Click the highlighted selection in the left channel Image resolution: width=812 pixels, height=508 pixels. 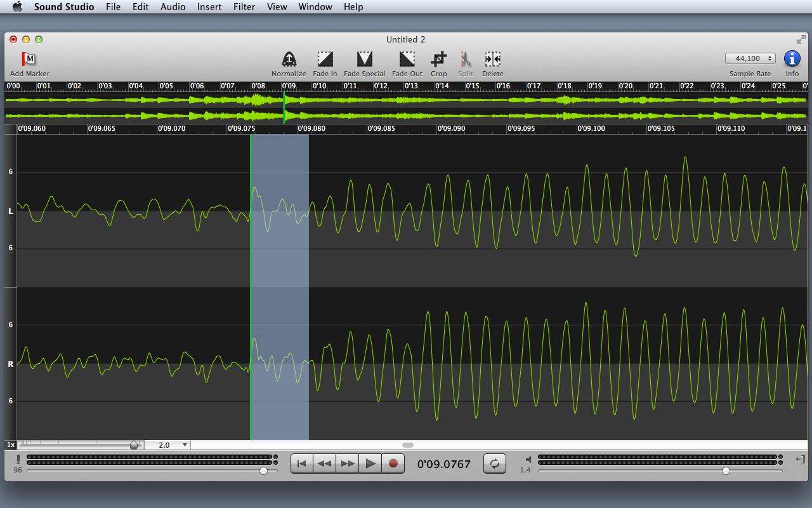point(280,211)
